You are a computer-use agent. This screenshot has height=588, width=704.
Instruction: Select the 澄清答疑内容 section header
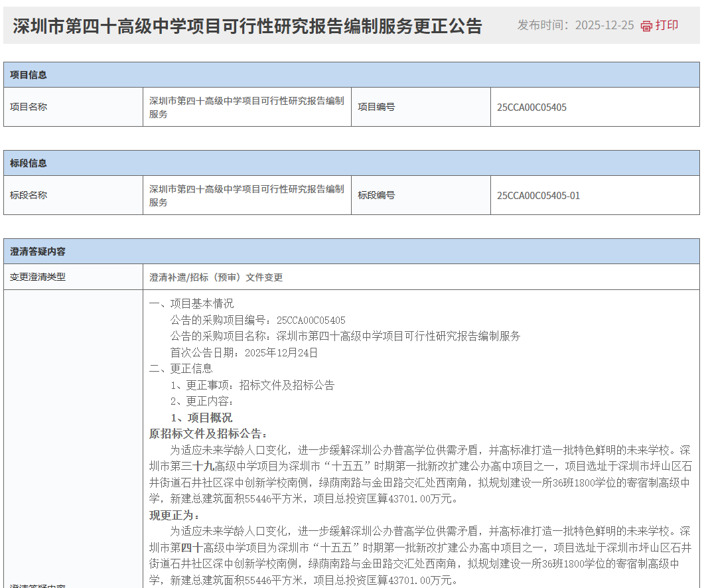38,252
